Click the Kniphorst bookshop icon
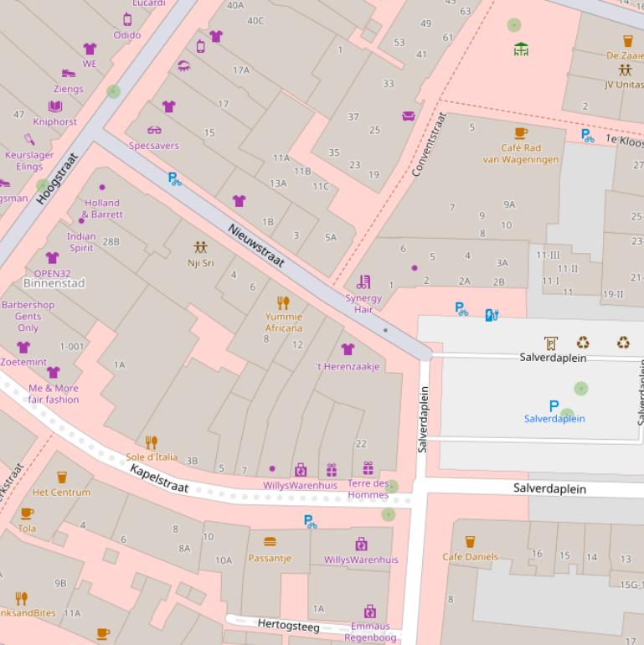 tap(55, 106)
